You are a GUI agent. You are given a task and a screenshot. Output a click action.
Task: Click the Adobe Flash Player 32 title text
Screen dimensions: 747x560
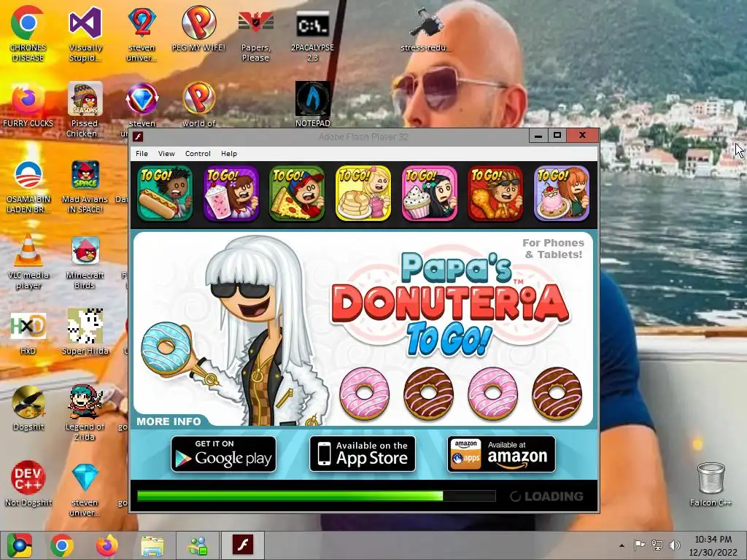pyautogui.click(x=363, y=137)
